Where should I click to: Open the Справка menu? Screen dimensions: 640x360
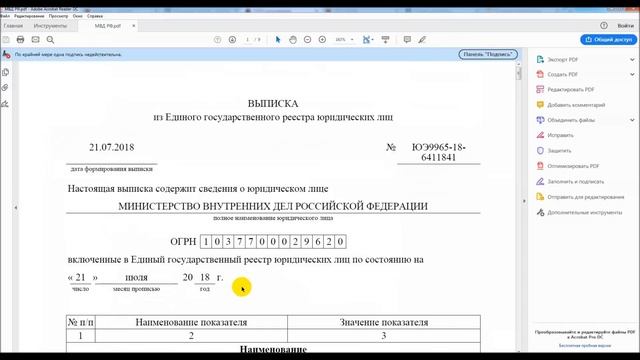(x=95, y=16)
